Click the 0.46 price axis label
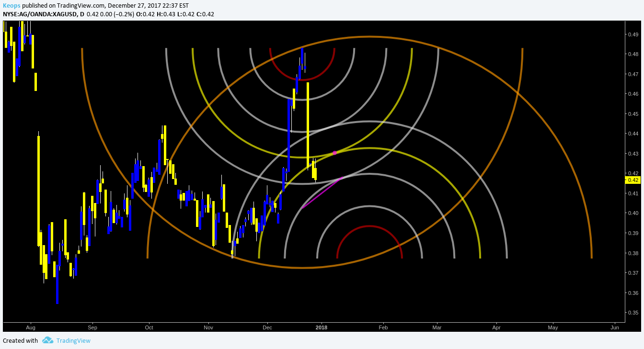Viewport: 644px width, 349px height. pos(633,94)
